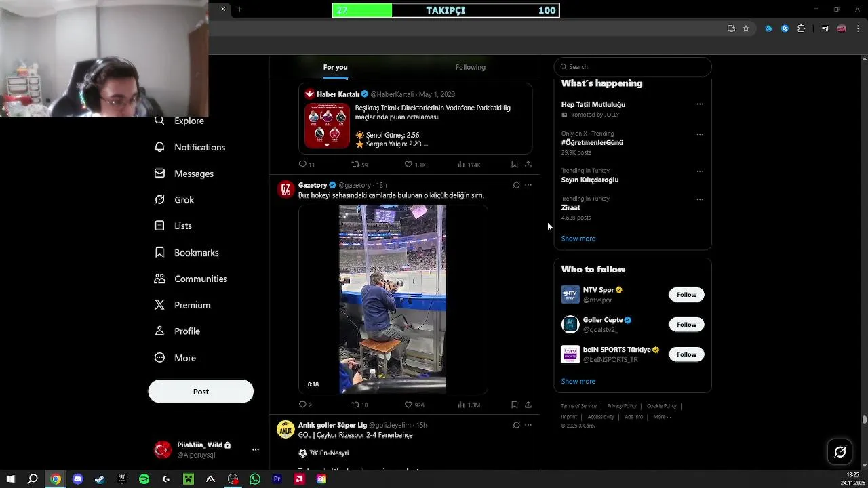Image resolution: width=868 pixels, height=488 pixels.
Task: Click the Search input field
Action: click(632, 67)
